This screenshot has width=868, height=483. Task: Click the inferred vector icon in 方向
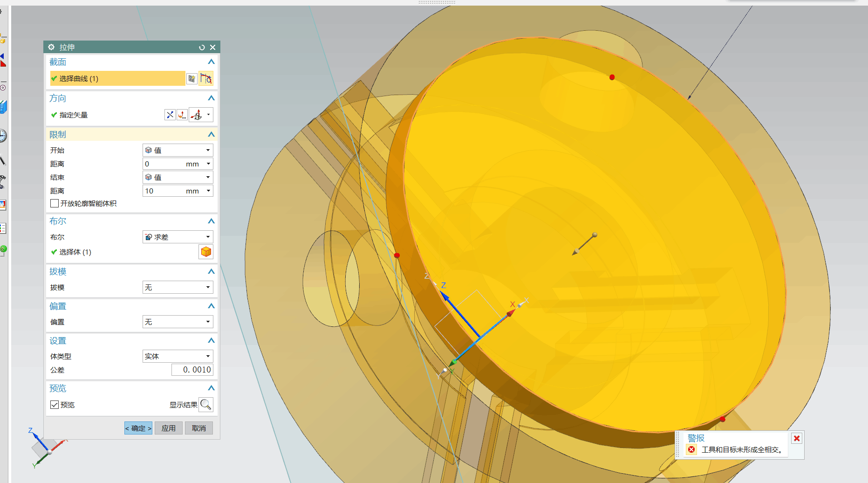[x=197, y=115]
